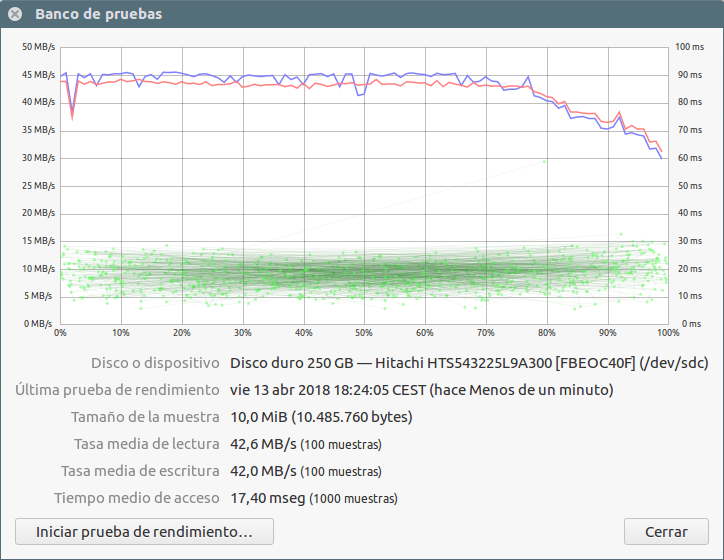Click Iniciar prueba de rendimiento button

tap(145, 531)
